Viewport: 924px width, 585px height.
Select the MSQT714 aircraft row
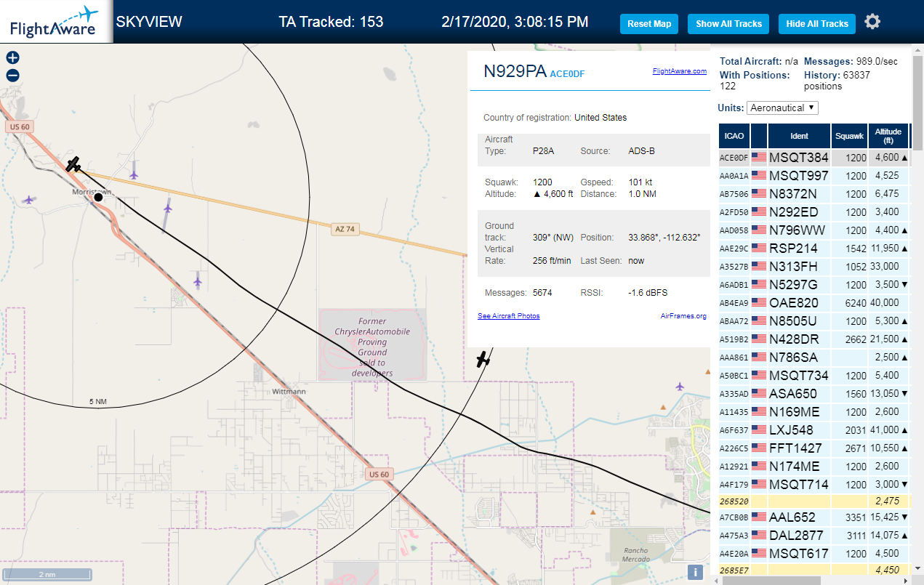point(813,484)
